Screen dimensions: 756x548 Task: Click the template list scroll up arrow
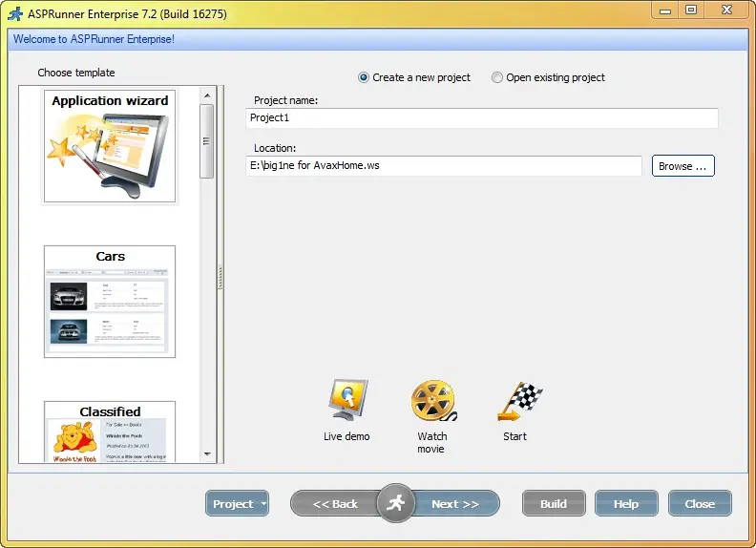(x=207, y=95)
